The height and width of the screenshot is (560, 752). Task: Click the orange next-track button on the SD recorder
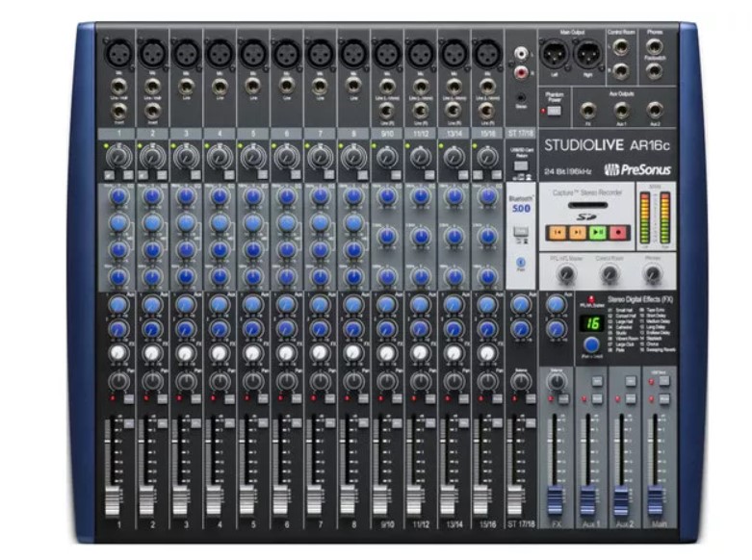(x=578, y=233)
